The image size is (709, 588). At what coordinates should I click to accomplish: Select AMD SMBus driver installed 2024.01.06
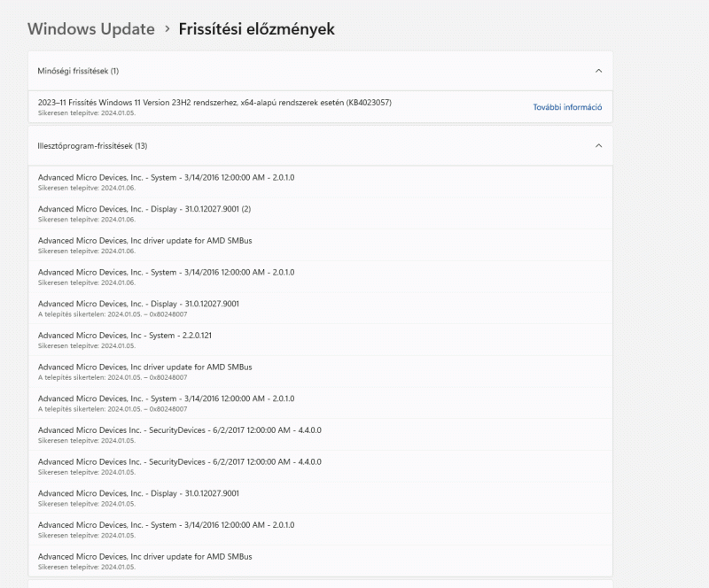[x=145, y=240]
